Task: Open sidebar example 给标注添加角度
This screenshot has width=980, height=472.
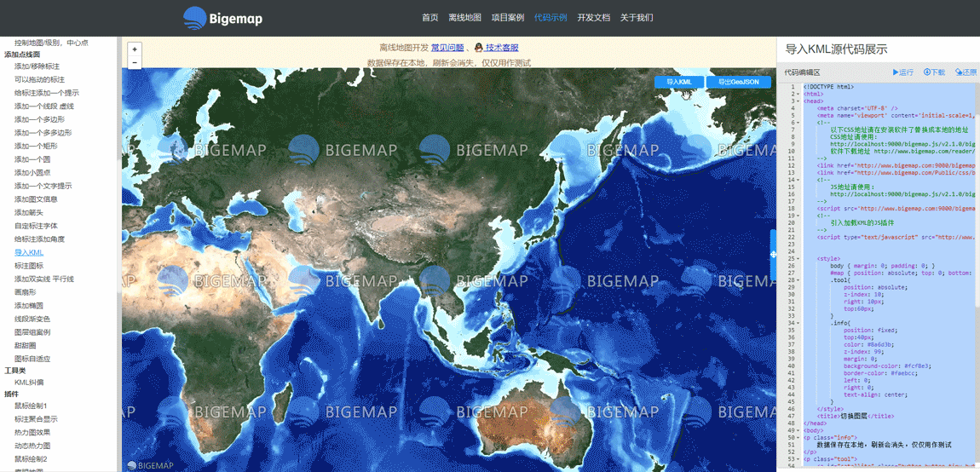Action: 39,239
